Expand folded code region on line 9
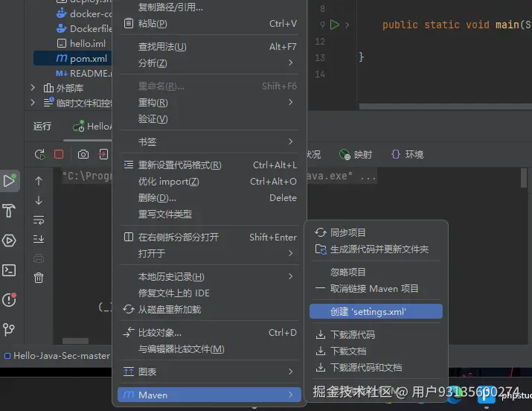The height and width of the screenshot is (411, 532). tap(347, 25)
